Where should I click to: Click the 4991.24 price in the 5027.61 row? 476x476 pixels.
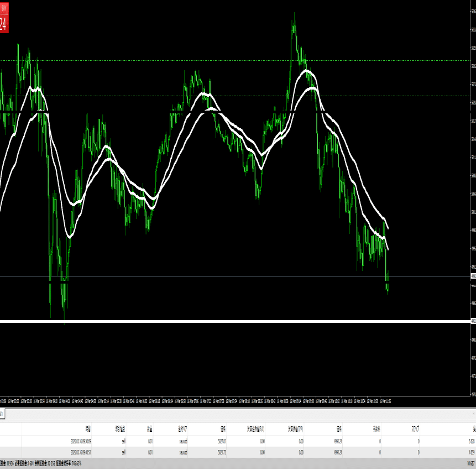(338, 441)
